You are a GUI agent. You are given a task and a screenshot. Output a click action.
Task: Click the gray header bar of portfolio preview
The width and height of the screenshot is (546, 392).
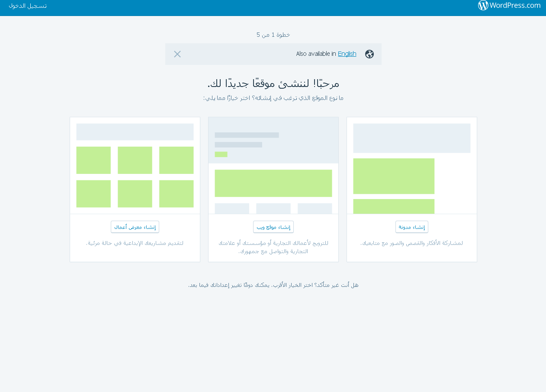tap(135, 132)
